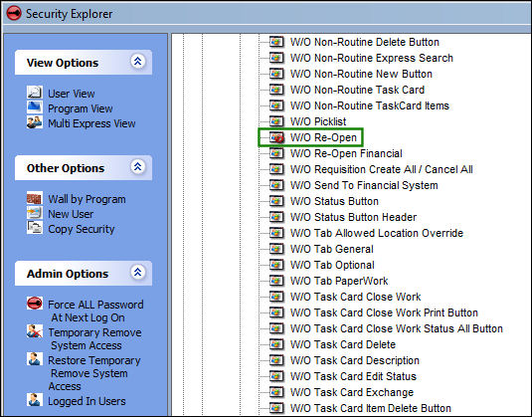Select Temporary Remove System Access
Viewport: 532px width, 417px height.
tap(94, 338)
